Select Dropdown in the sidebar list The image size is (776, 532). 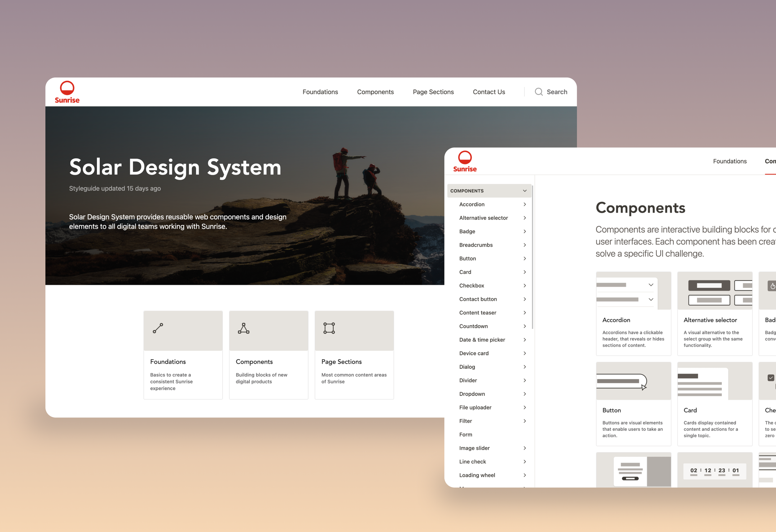coord(472,394)
